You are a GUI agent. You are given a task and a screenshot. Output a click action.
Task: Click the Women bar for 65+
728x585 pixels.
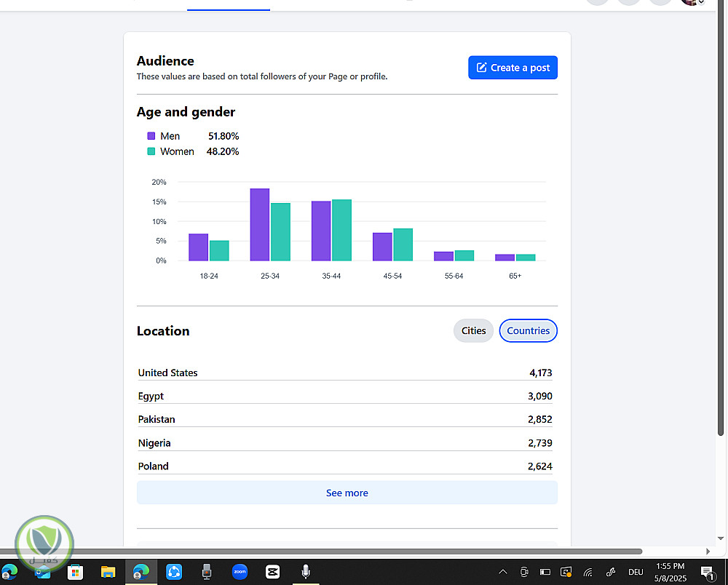tap(526, 258)
